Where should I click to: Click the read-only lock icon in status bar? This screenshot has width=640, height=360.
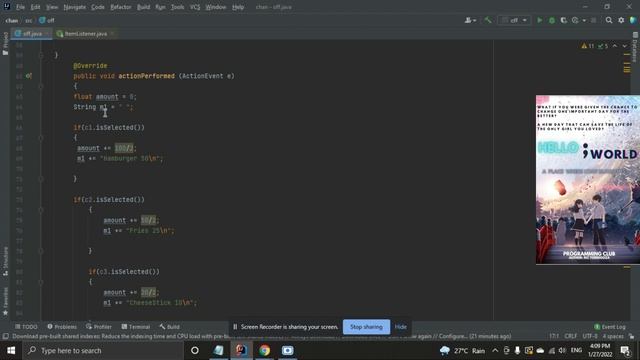click(631, 336)
